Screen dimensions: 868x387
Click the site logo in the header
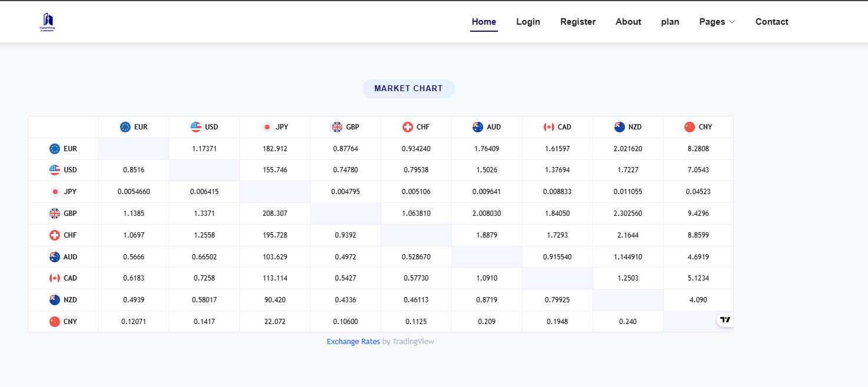coord(47,22)
